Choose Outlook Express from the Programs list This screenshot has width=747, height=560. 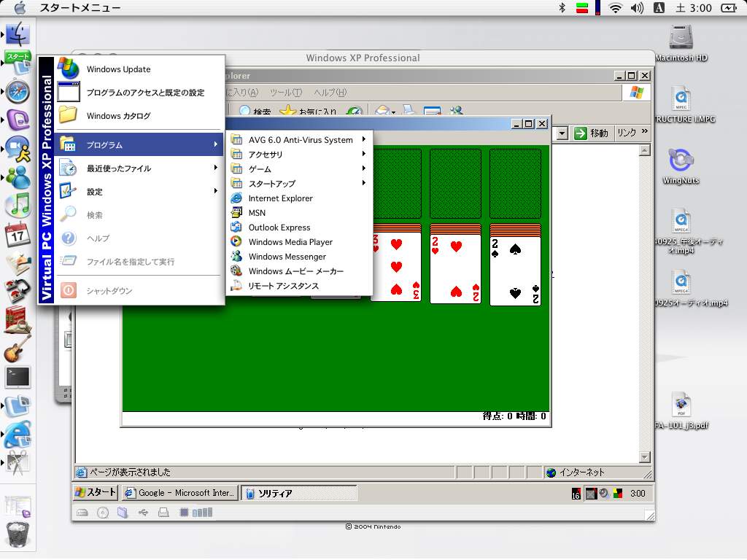279,227
